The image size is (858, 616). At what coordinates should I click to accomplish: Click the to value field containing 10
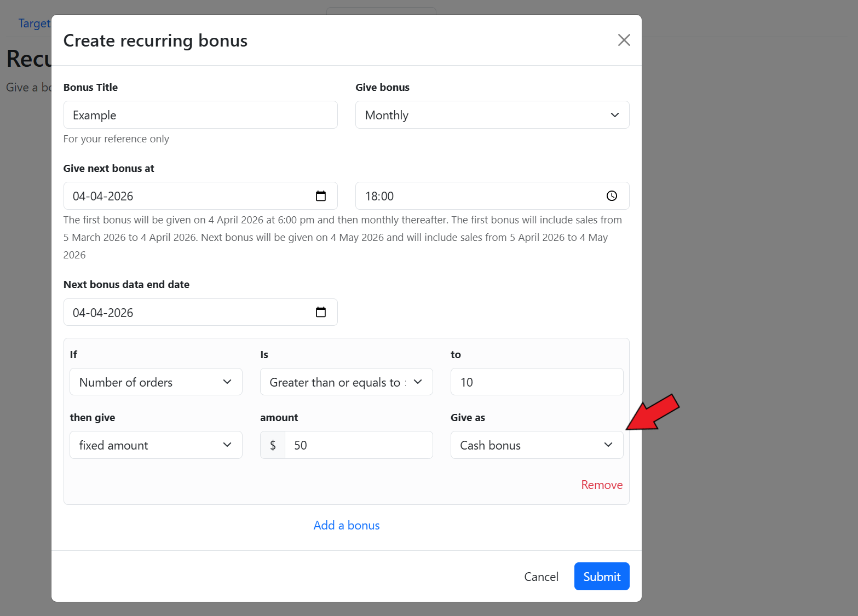pyautogui.click(x=536, y=382)
